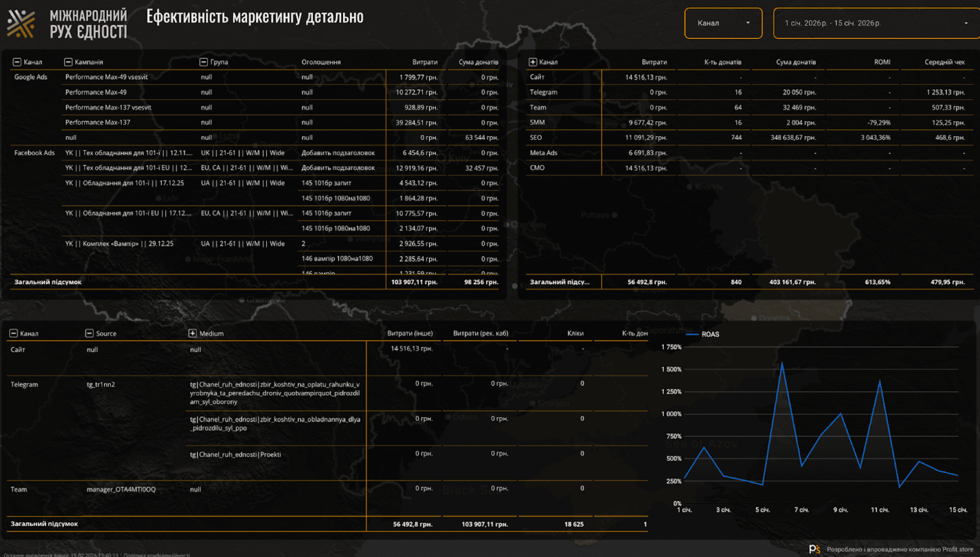Open the Політика конфіденційності link
The image size is (980, 557).
[157, 554]
